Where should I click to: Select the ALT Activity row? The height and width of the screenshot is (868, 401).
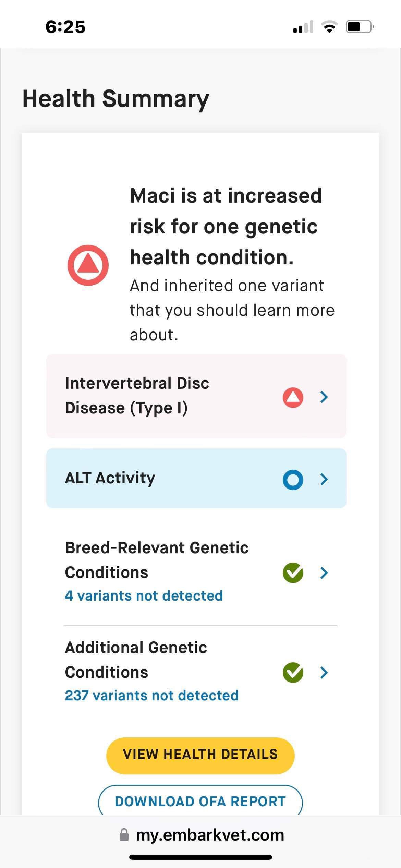(x=196, y=478)
